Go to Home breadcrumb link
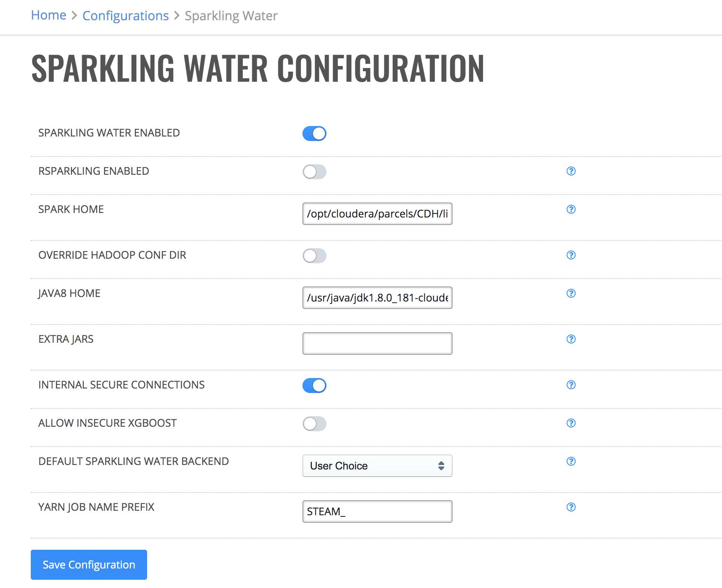 (x=48, y=15)
